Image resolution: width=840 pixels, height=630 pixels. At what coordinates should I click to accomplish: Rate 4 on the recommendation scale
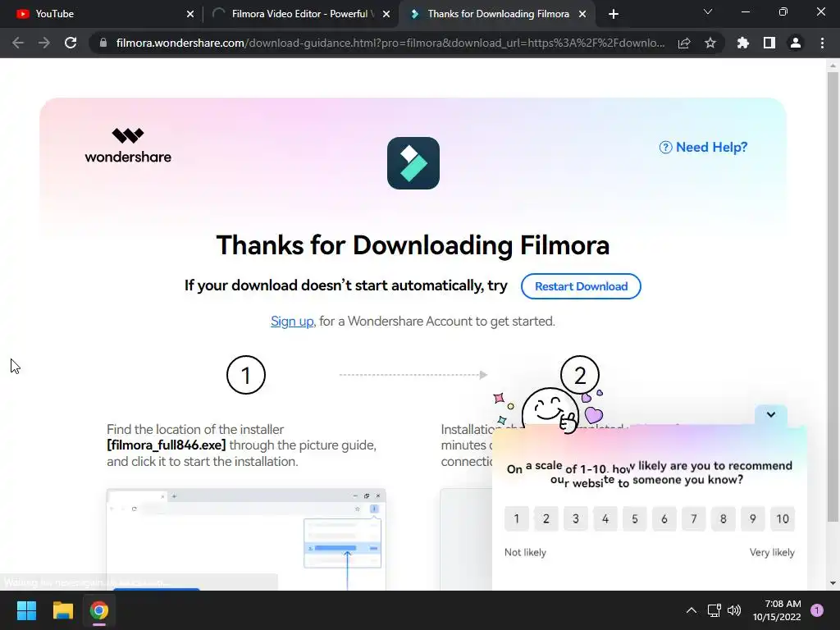tap(605, 518)
